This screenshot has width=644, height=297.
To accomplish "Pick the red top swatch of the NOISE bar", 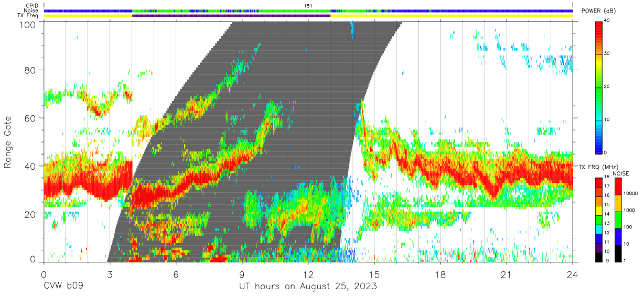I will [x=617, y=186].
